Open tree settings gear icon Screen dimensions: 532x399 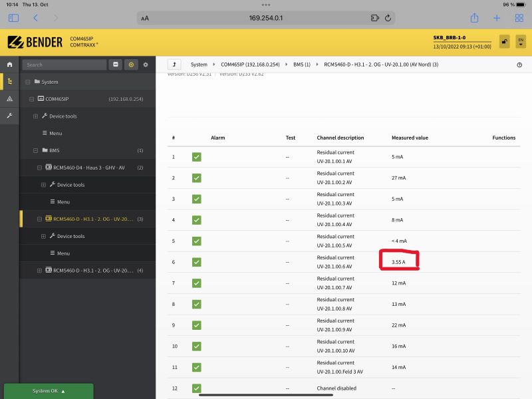tap(146, 65)
